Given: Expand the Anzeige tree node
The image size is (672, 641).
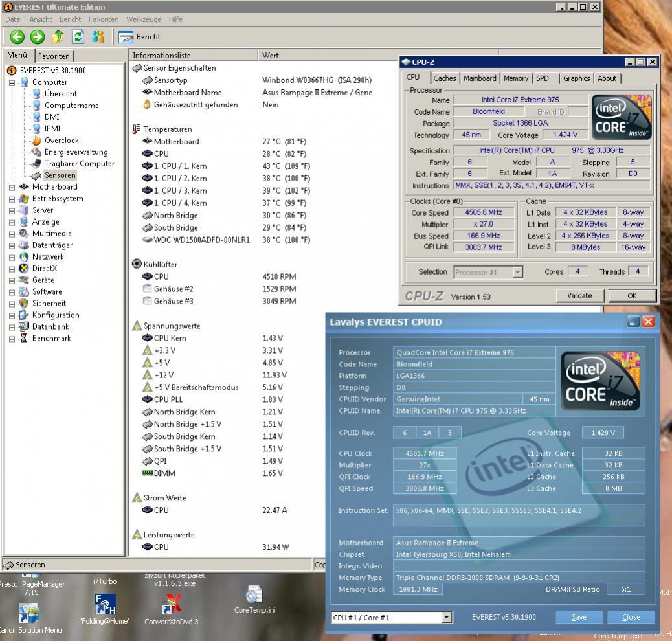Looking at the screenshot, I should pyautogui.click(x=12, y=222).
